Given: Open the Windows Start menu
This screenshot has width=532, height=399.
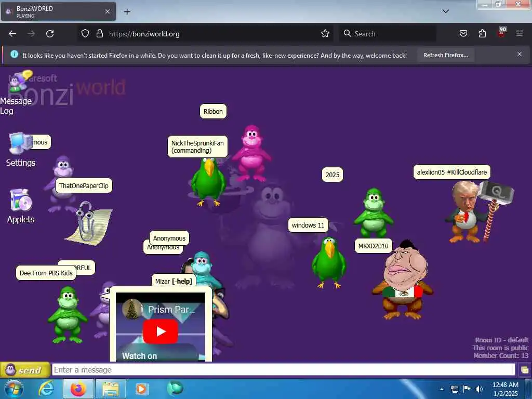Looking at the screenshot, I should [x=14, y=389].
